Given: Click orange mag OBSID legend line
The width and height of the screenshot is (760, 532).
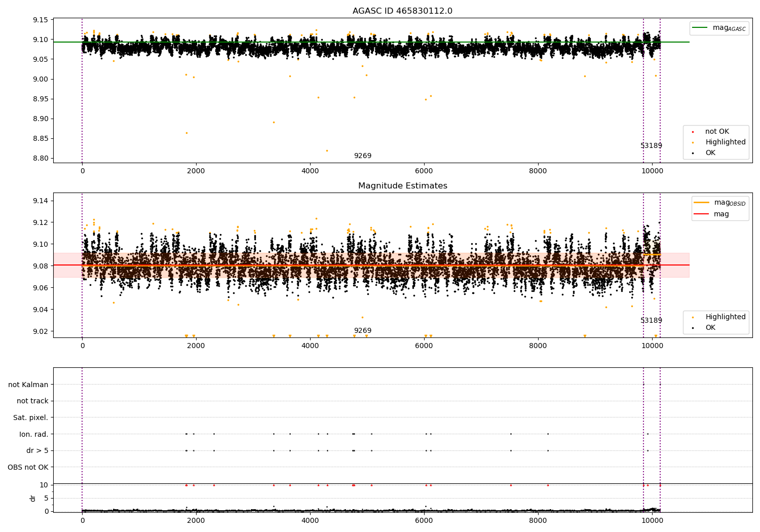Looking at the screenshot, I should tap(702, 203).
